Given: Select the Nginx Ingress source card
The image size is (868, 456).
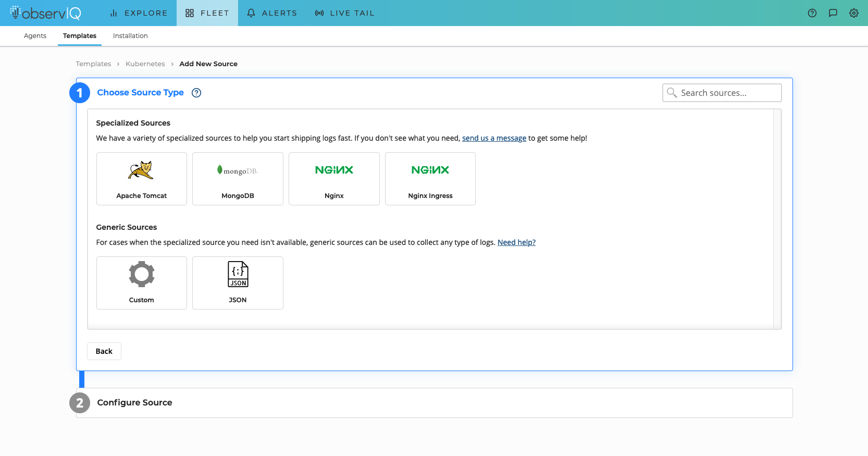Looking at the screenshot, I should pyautogui.click(x=430, y=179).
